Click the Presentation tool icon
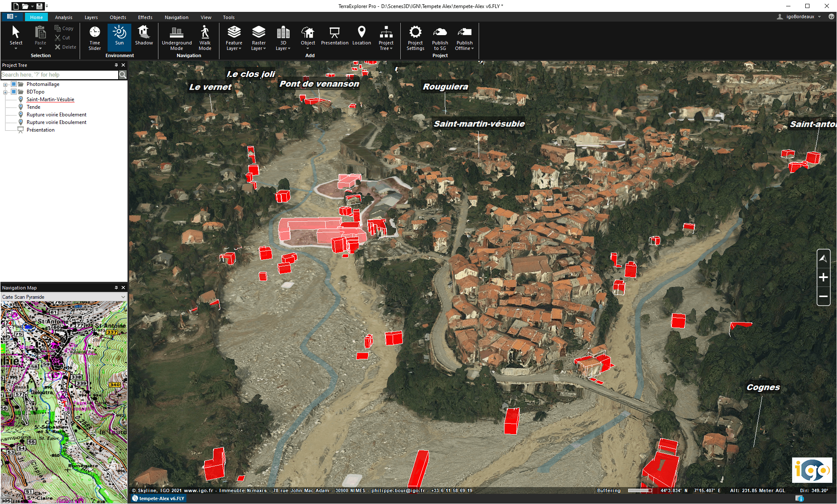Viewport: 837px width, 504px height. 334,36
